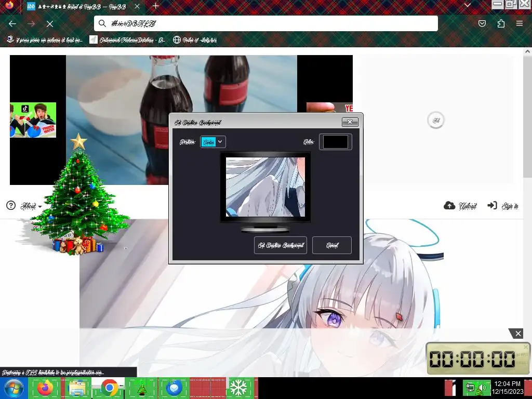Open the Firefox View icon in the tab bar
This screenshot has width=532, height=399.
tap(9, 5)
